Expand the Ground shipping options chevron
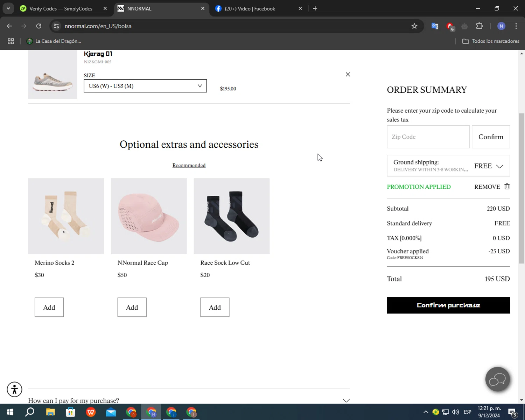This screenshot has width=525, height=420. [x=500, y=166]
